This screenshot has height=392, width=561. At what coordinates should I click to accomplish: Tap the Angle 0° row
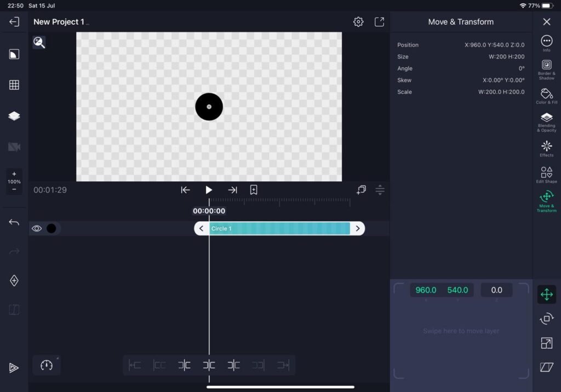[x=461, y=68]
